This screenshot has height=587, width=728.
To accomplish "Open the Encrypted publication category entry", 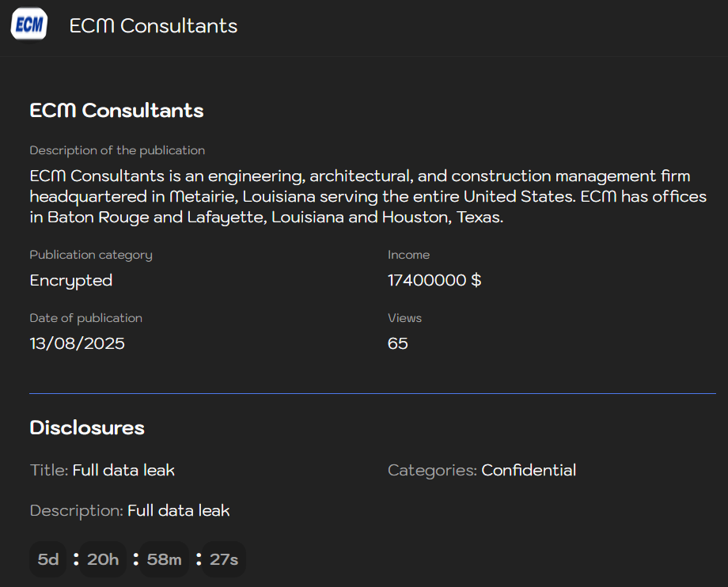I will [70, 280].
